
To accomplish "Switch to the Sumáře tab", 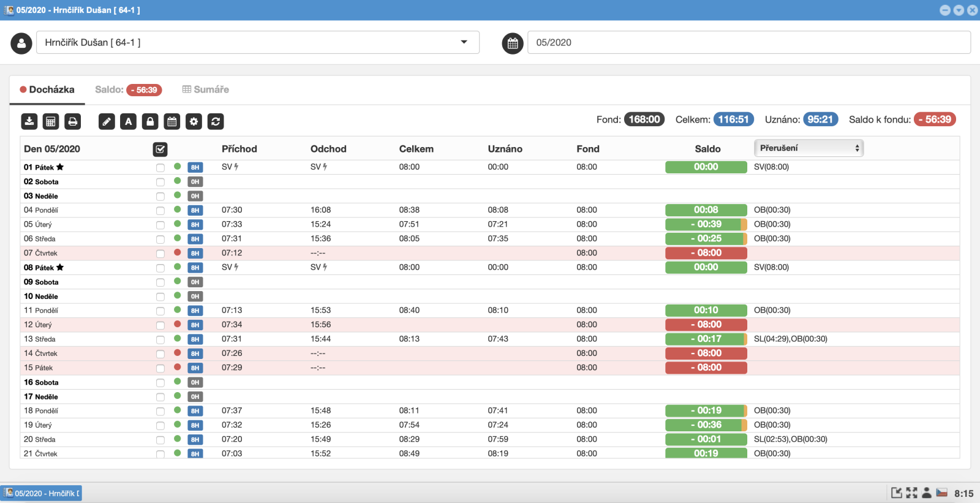I will [206, 89].
